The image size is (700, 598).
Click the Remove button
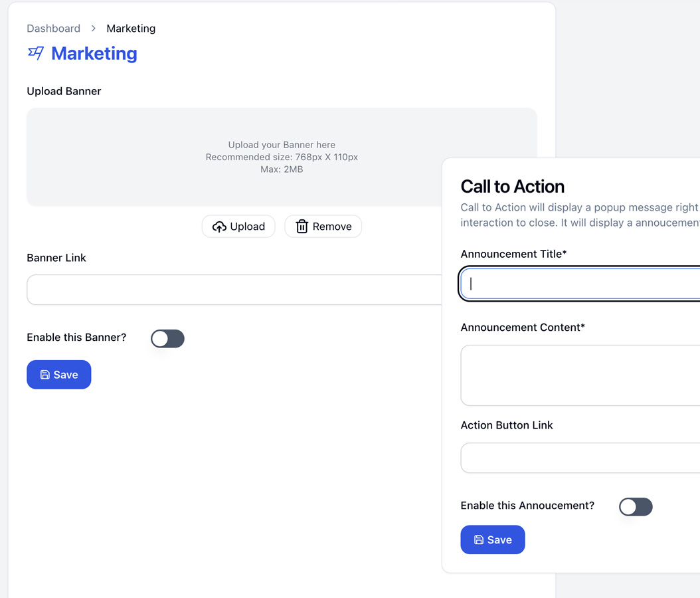click(323, 227)
